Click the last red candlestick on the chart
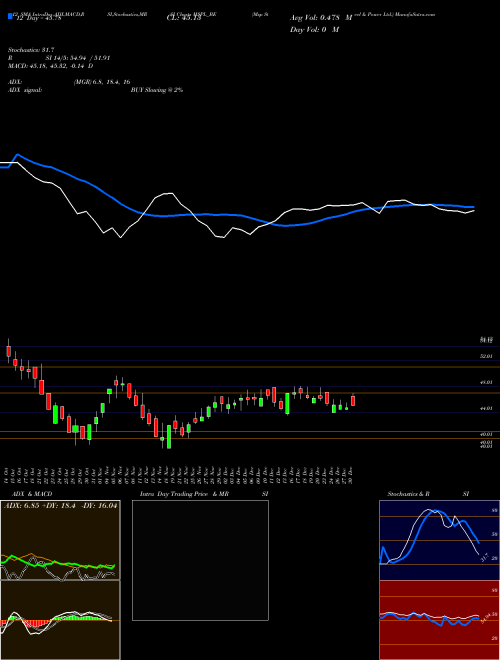Image resolution: width=500 pixels, height=660 pixels. click(x=353, y=400)
